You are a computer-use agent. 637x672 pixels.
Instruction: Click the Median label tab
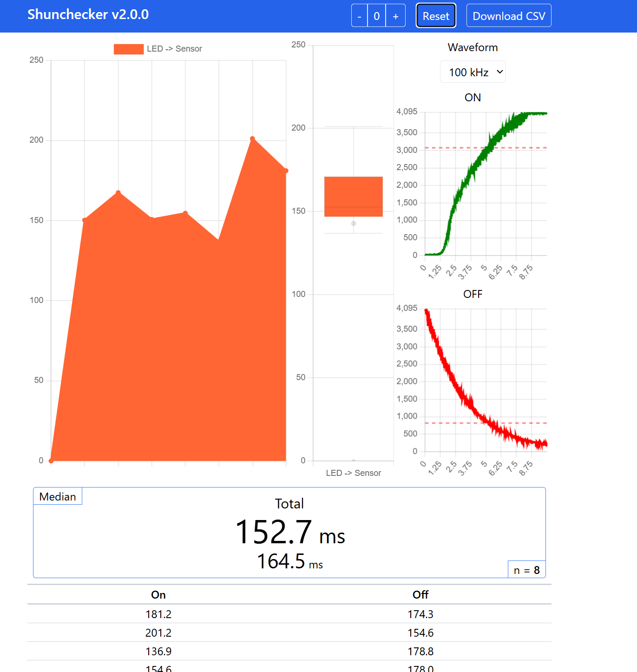click(x=58, y=496)
